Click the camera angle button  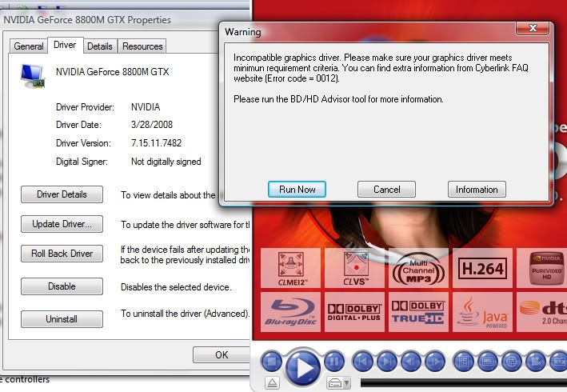click(x=536, y=362)
